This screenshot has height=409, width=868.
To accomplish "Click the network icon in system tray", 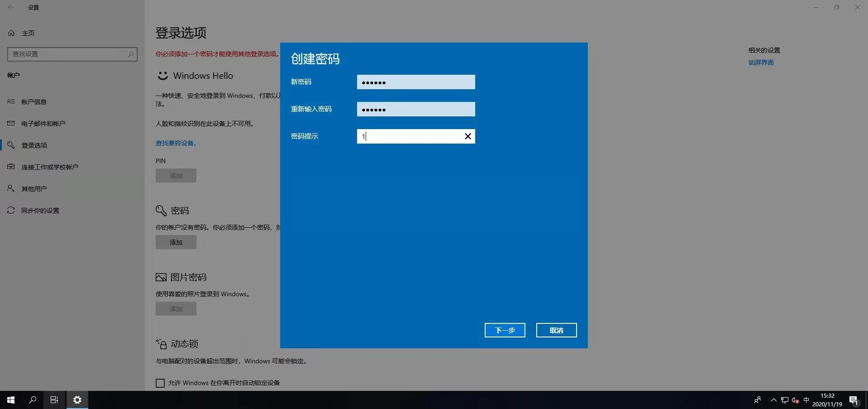I will [x=785, y=400].
